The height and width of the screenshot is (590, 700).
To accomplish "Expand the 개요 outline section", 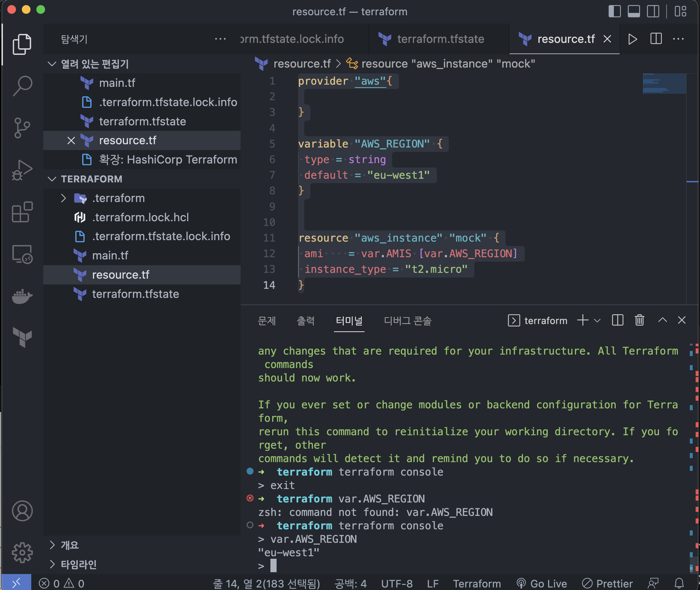I will [x=52, y=545].
